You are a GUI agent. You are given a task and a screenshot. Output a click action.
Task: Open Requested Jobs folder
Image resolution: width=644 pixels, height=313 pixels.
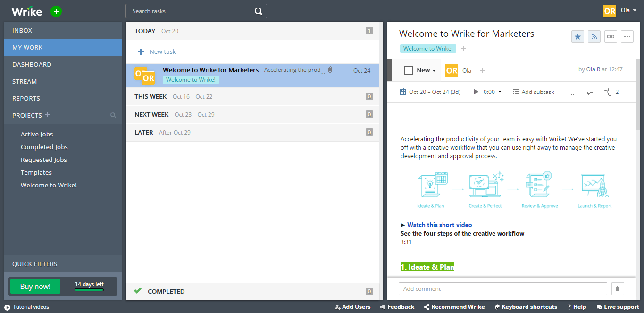tap(44, 160)
